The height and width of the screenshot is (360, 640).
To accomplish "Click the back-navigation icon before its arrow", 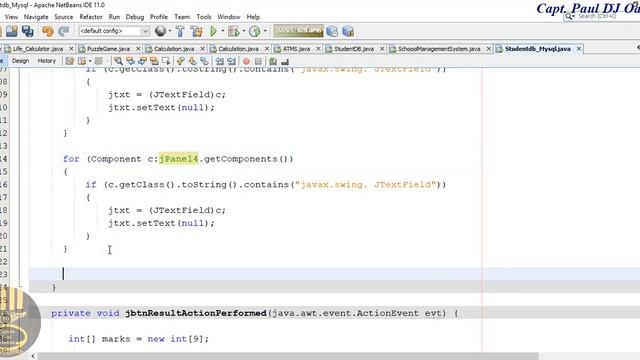I will (x=82, y=61).
